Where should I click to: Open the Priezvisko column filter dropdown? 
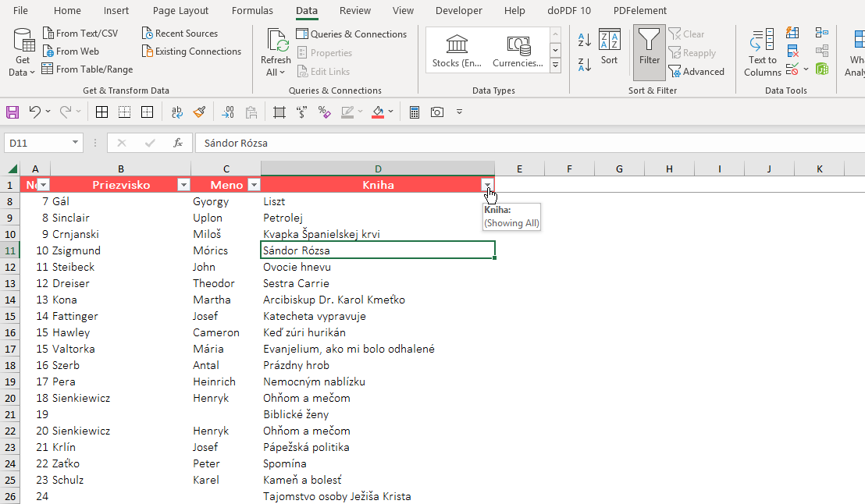point(183,185)
